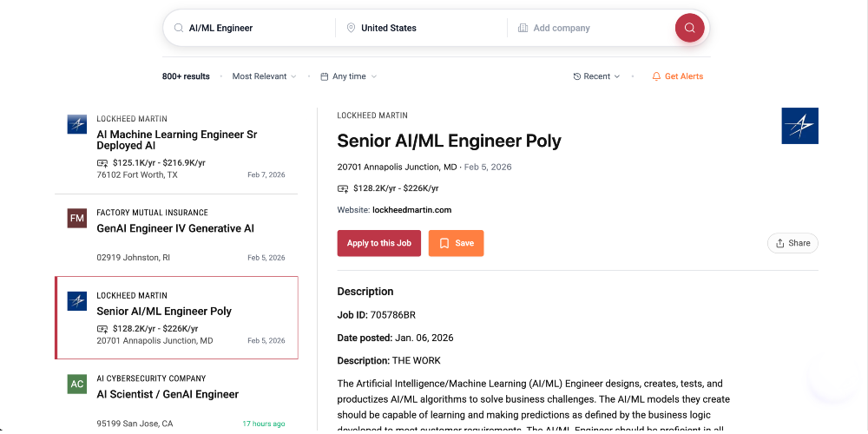Expand the Any time date filter
Viewport: 868px width, 434px height.
click(349, 76)
